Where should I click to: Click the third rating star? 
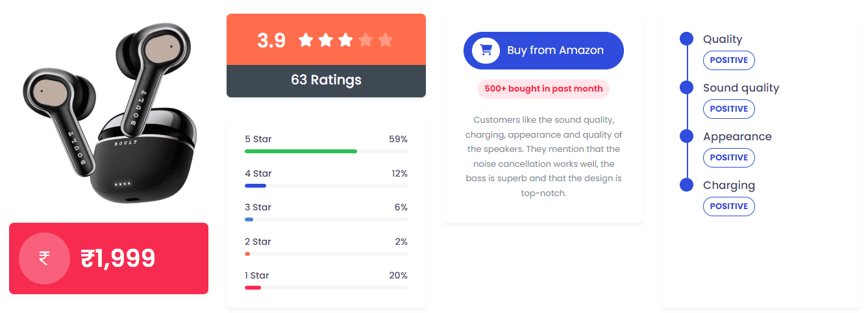coord(345,40)
